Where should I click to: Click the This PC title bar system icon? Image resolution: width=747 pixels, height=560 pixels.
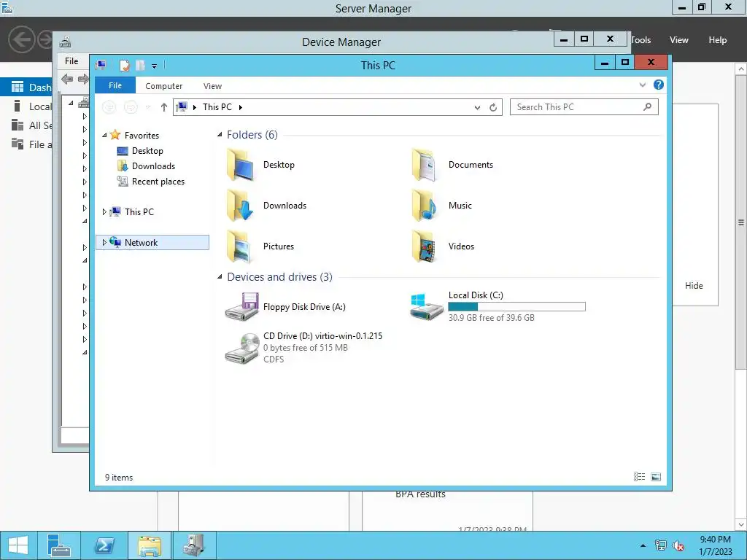click(x=101, y=65)
